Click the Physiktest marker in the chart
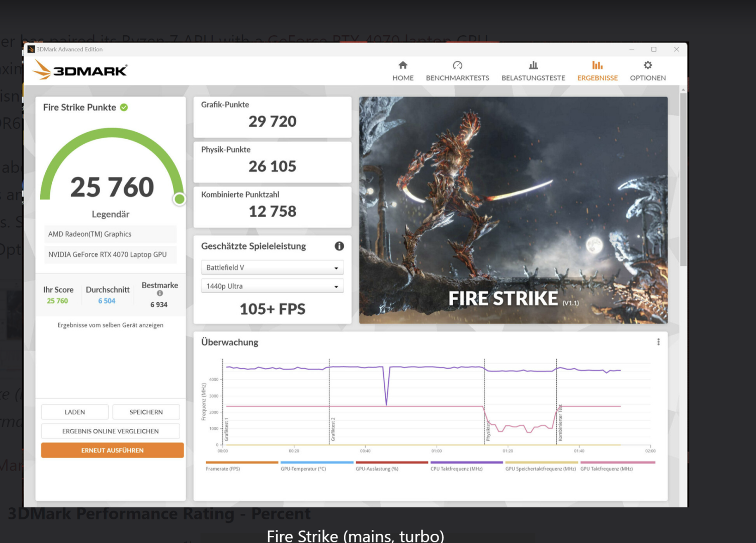The image size is (756, 543). pos(487,431)
